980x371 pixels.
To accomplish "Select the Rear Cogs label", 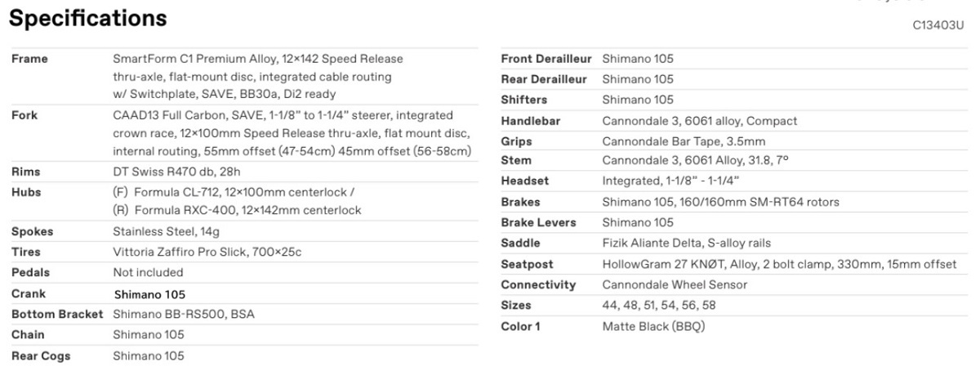I will (41, 355).
